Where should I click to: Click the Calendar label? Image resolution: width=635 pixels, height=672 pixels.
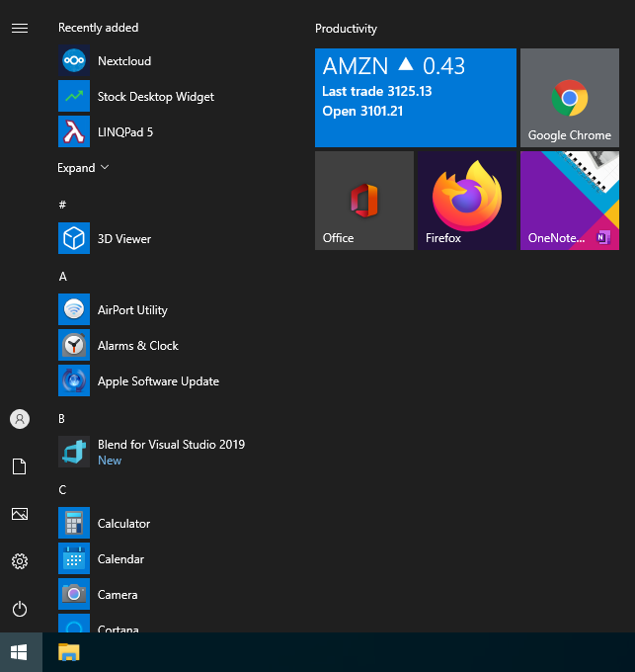[x=120, y=559]
